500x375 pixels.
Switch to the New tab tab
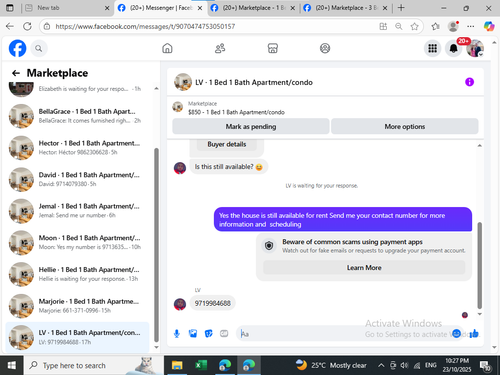coord(67,8)
